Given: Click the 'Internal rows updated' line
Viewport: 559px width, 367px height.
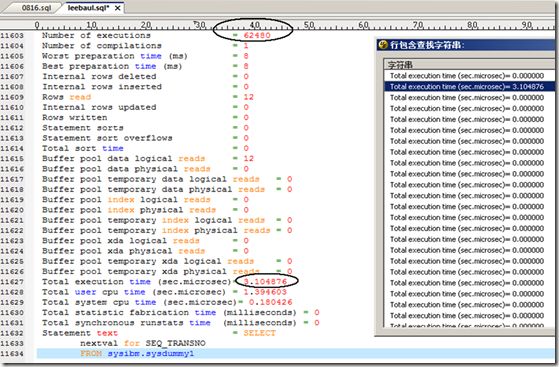Looking at the screenshot, I should tap(99, 107).
